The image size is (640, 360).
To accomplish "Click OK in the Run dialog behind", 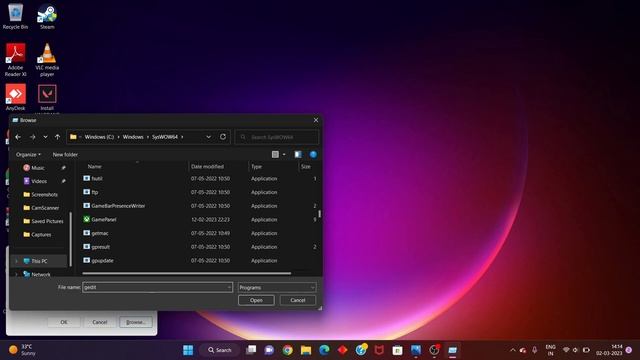I will [64, 322].
